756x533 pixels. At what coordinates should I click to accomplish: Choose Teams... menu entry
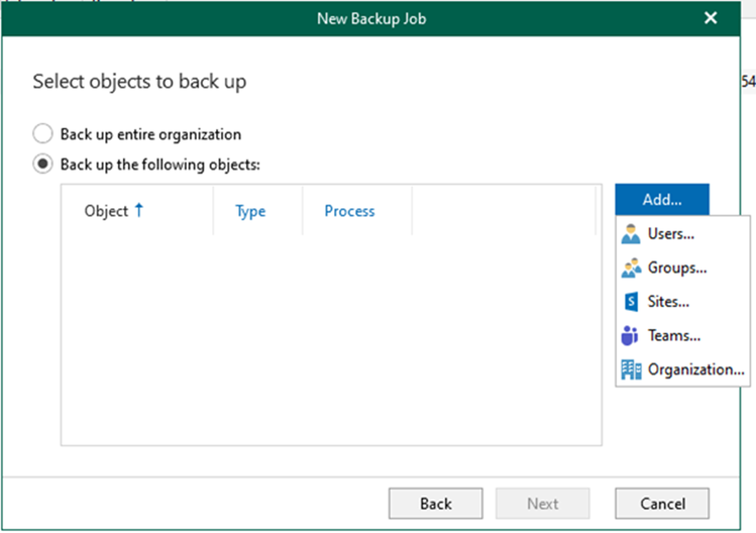click(682, 336)
